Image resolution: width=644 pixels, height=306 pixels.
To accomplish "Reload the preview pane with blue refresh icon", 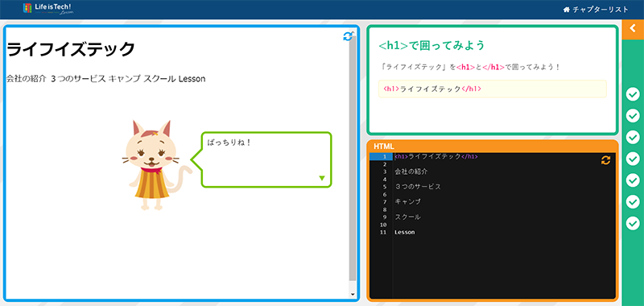I will point(348,36).
